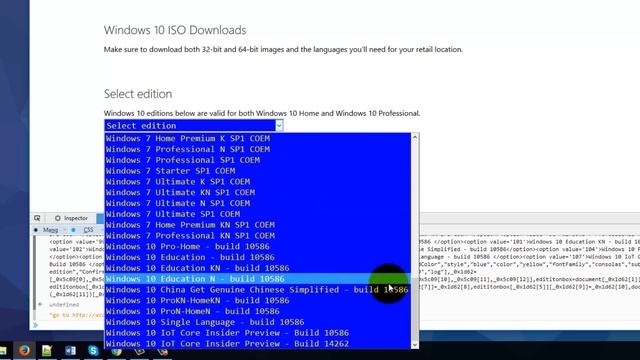Collapse the Select edition dropdown
Viewport: 640px width, 360px height.
(x=279, y=125)
